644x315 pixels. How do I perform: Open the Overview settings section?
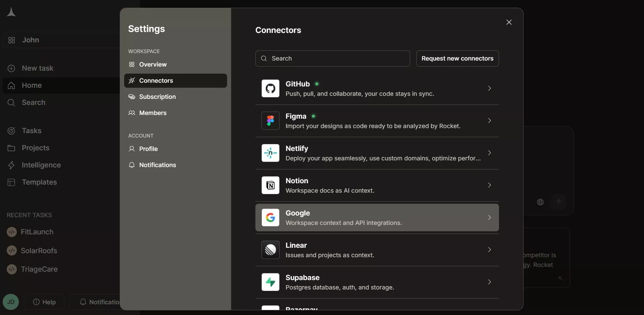(x=176, y=65)
